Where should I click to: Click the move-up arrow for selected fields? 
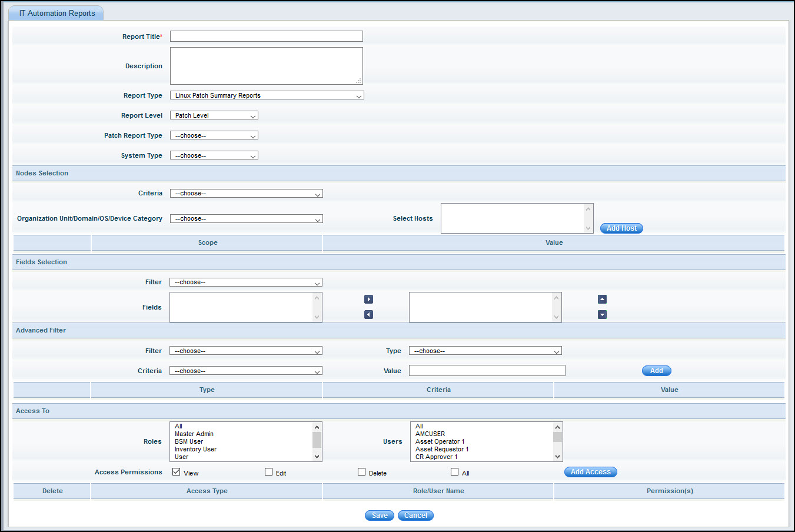[x=602, y=300]
